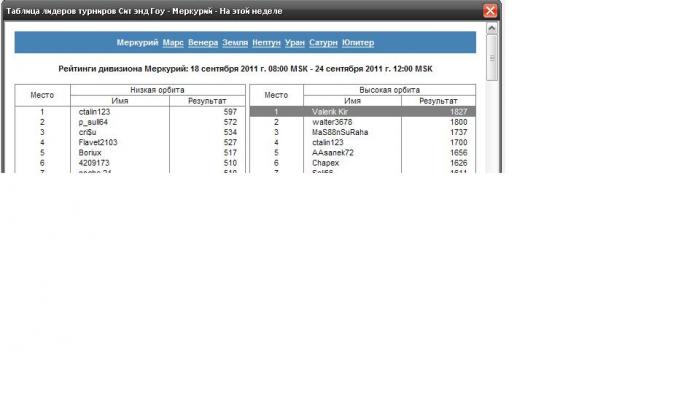The height and width of the screenshot is (394, 700).
Task: Click result value 1656
Action: (x=458, y=153)
